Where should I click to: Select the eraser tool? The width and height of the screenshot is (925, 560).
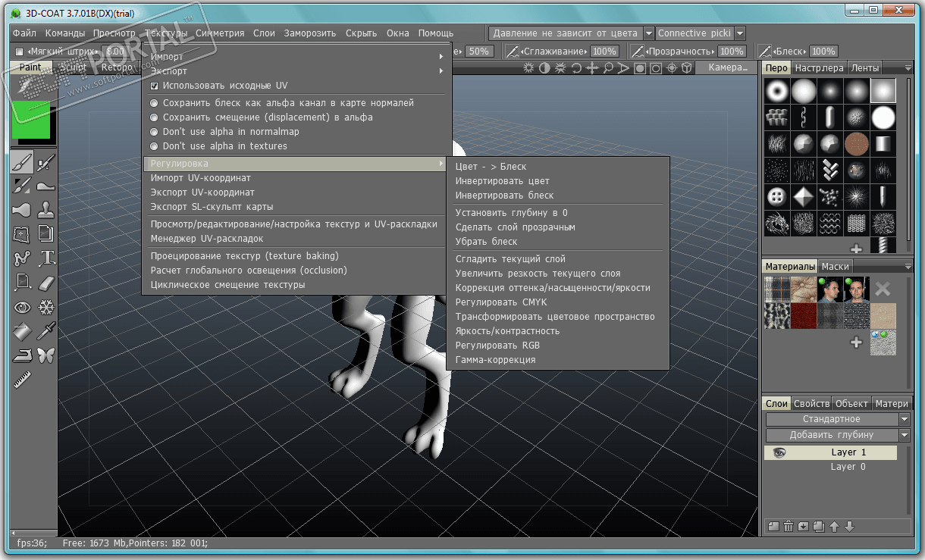click(x=46, y=282)
